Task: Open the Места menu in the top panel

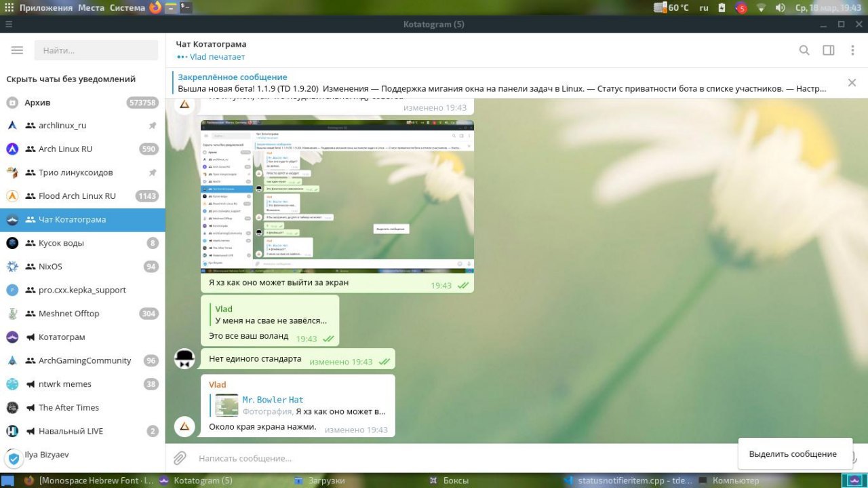Action: pyautogui.click(x=91, y=7)
